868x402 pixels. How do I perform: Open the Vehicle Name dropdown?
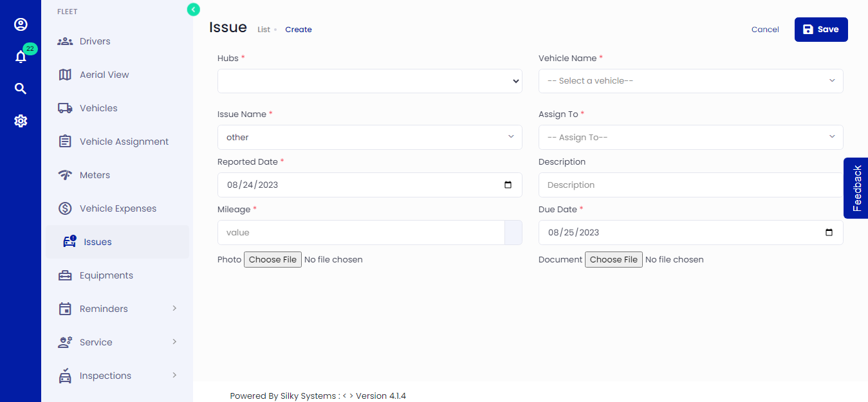[x=690, y=81]
